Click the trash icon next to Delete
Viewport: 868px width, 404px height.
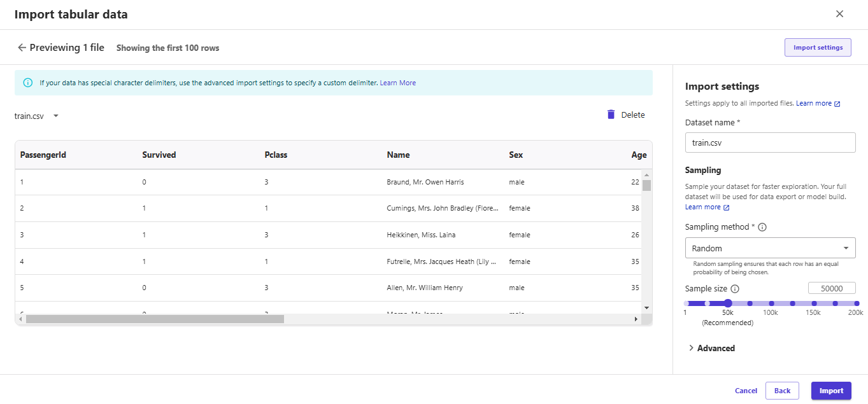(611, 115)
